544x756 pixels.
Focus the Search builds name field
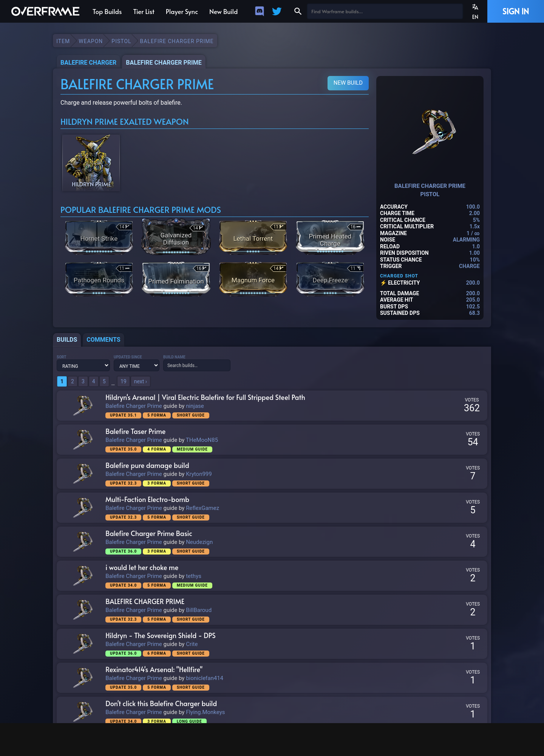tap(196, 365)
